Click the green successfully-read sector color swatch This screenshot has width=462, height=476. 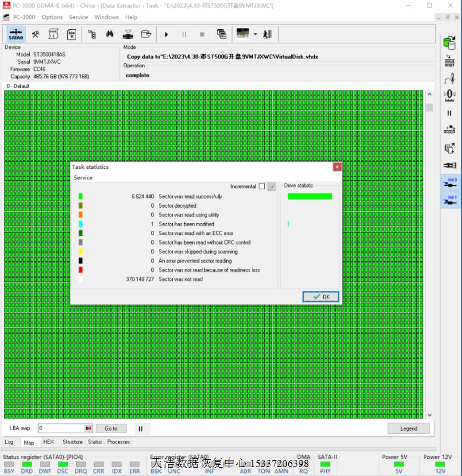click(x=81, y=196)
